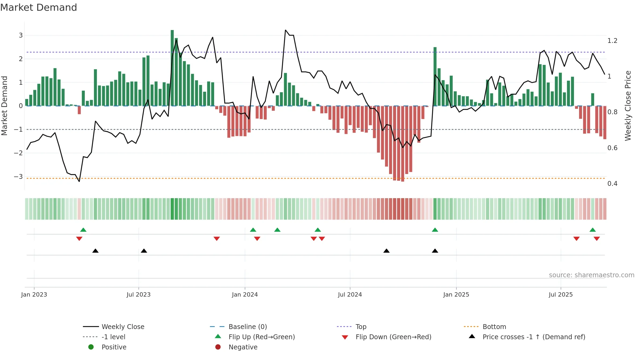Click the deepest red demand bar in 2024
The height and width of the screenshot is (362, 644).
tap(402, 144)
